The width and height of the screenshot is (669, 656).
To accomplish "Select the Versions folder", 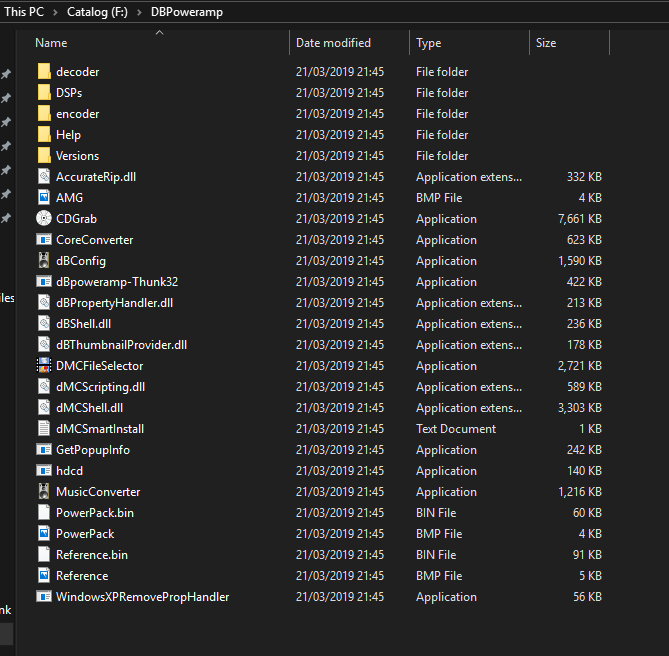I will tap(77, 156).
